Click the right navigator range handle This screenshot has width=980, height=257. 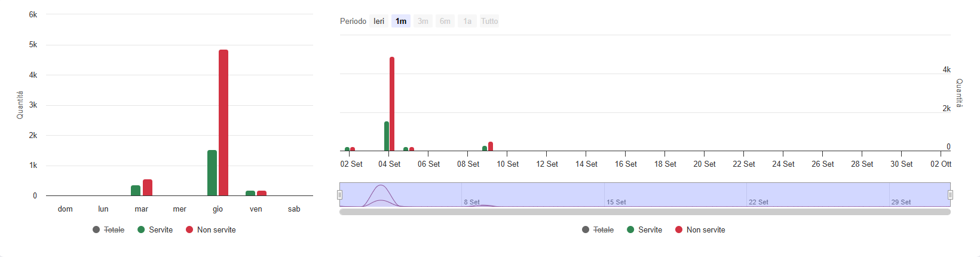[x=950, y=195]
